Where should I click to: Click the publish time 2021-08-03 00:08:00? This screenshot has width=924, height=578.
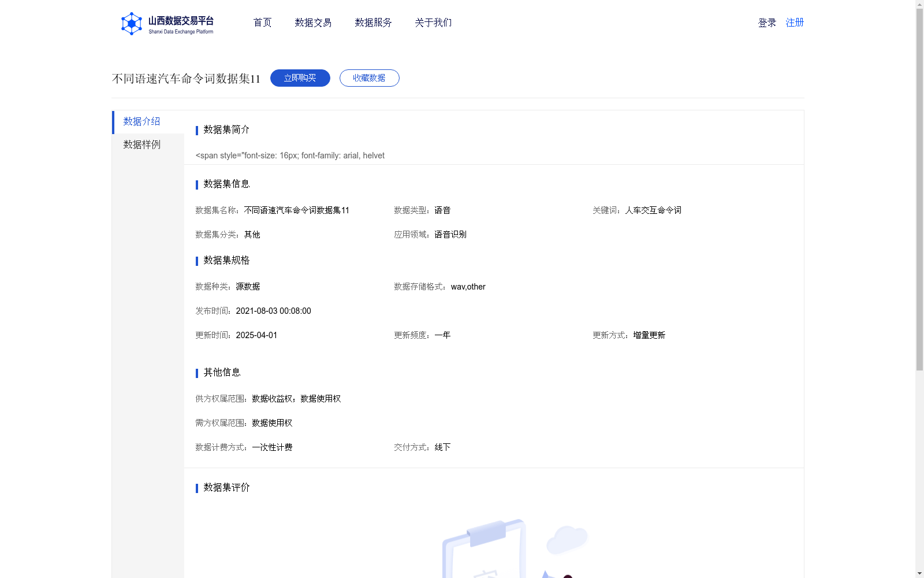coord(273,311)
